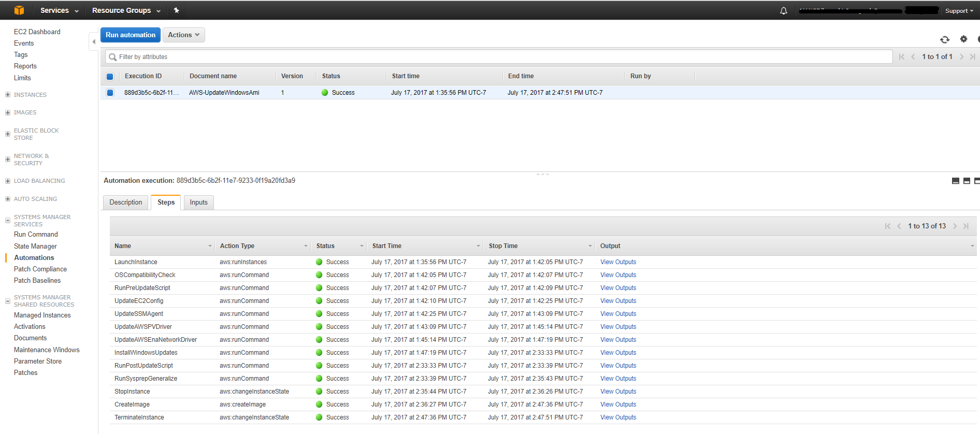Open Parameter Store in sidebar

(38, 361)
